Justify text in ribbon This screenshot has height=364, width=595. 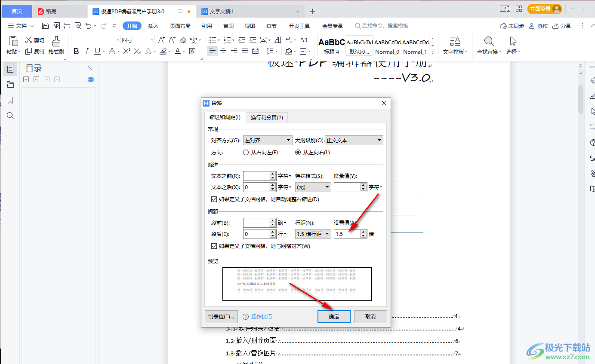click(x=245, y=52)
